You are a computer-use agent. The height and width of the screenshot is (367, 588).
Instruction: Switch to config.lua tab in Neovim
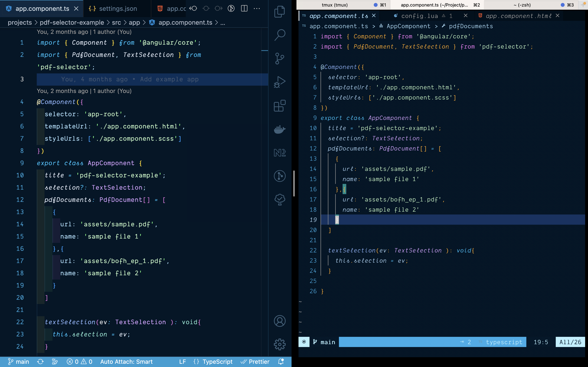[x=419, y=16]
